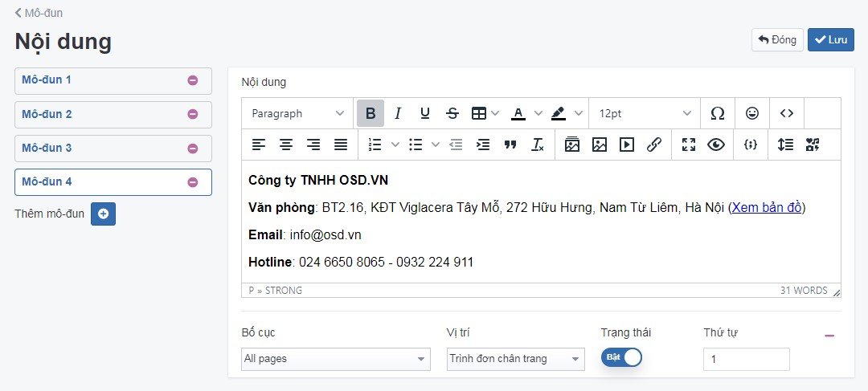
Task: Add a new module with the plus button
Action: [x=103, y=214]
